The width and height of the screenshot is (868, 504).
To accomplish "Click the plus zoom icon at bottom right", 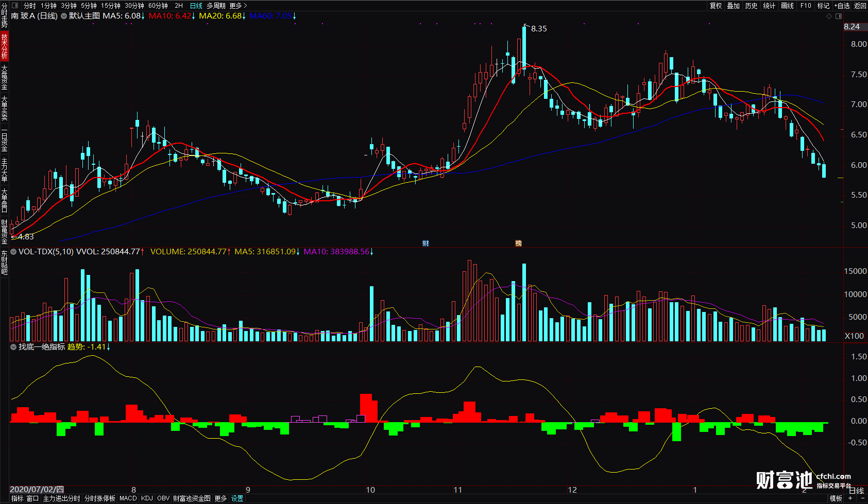I will click(850, 498).
